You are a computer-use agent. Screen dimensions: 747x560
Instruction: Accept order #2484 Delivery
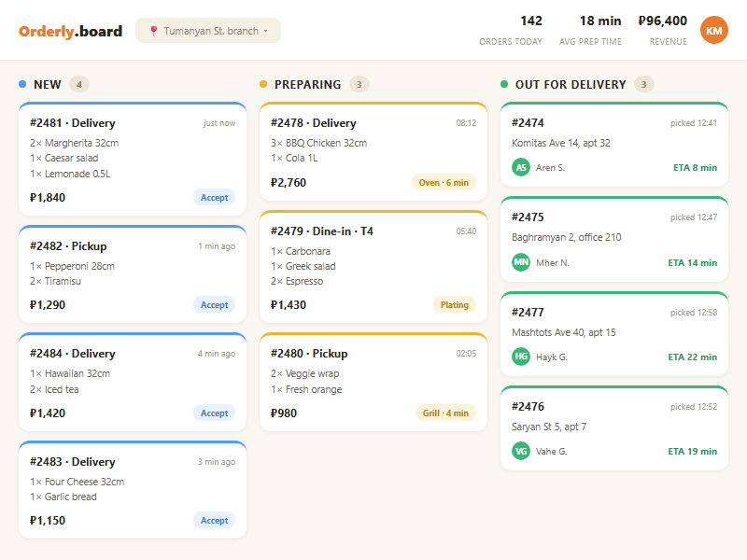tap(214, 413)
